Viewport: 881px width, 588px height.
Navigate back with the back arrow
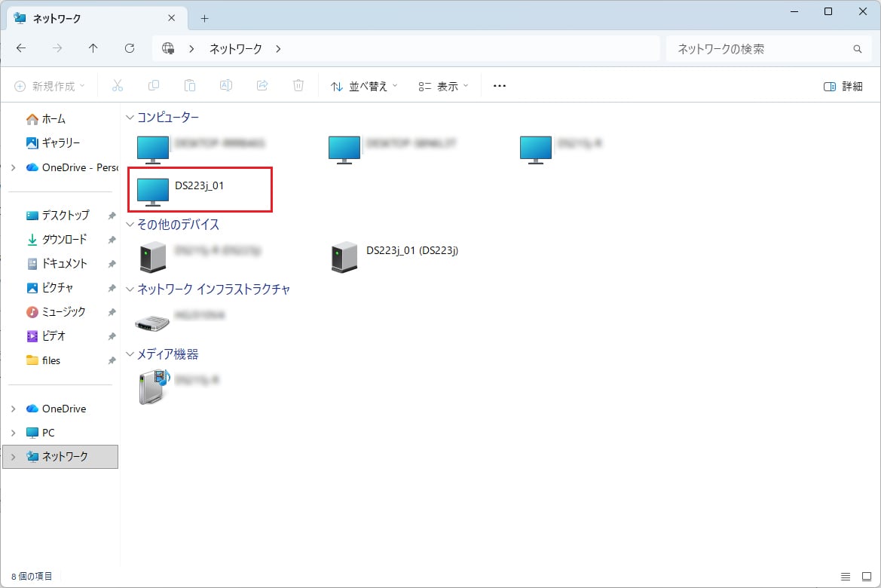(21, 48)
